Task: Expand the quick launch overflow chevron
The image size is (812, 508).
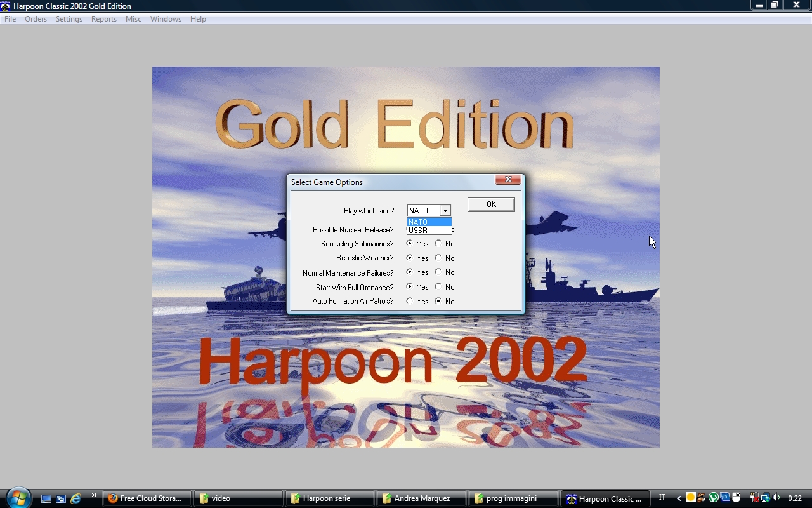Action: coord(95,495)
